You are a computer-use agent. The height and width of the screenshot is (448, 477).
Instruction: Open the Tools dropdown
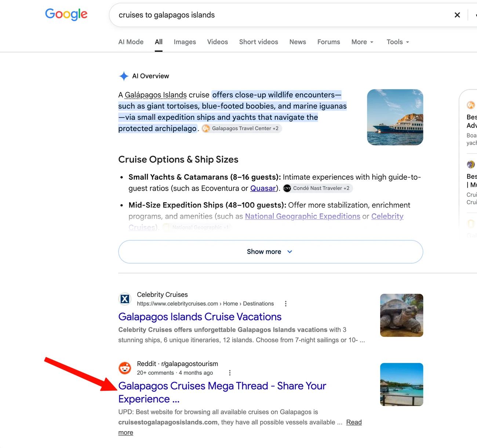point(398,42)
